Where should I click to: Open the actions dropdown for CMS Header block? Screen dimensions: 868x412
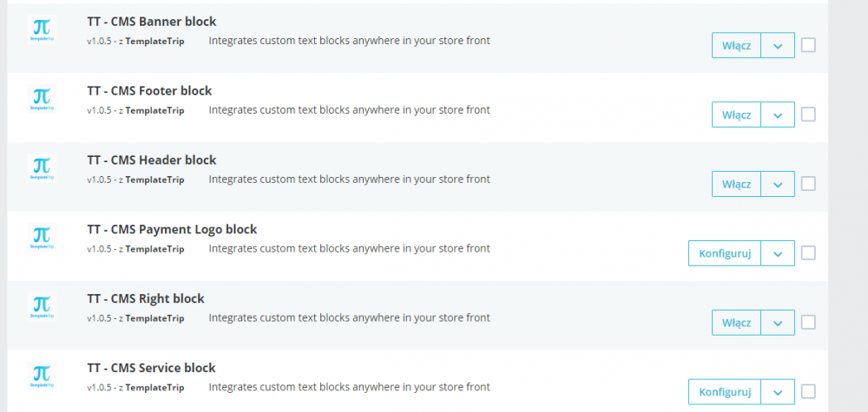coord(778,184)
